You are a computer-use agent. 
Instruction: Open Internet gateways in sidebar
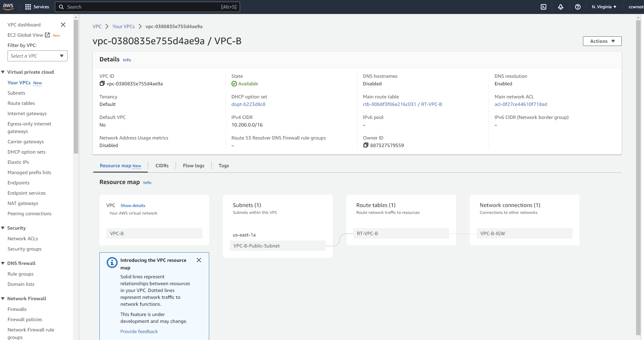pos(27,113)
